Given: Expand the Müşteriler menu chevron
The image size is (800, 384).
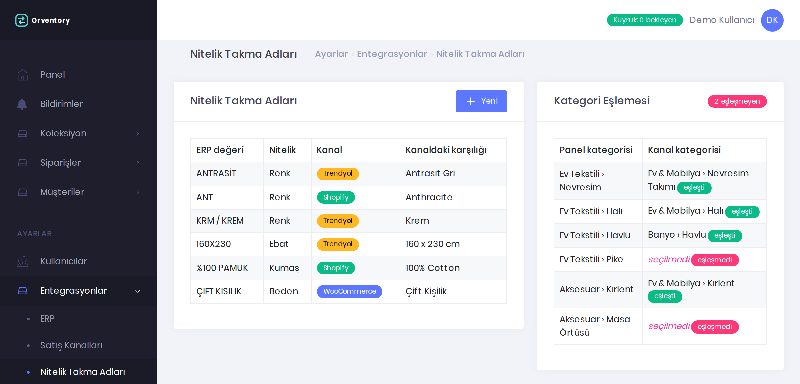Looking at the screenshot, I should pyautogui.click(x=138, y=192).
